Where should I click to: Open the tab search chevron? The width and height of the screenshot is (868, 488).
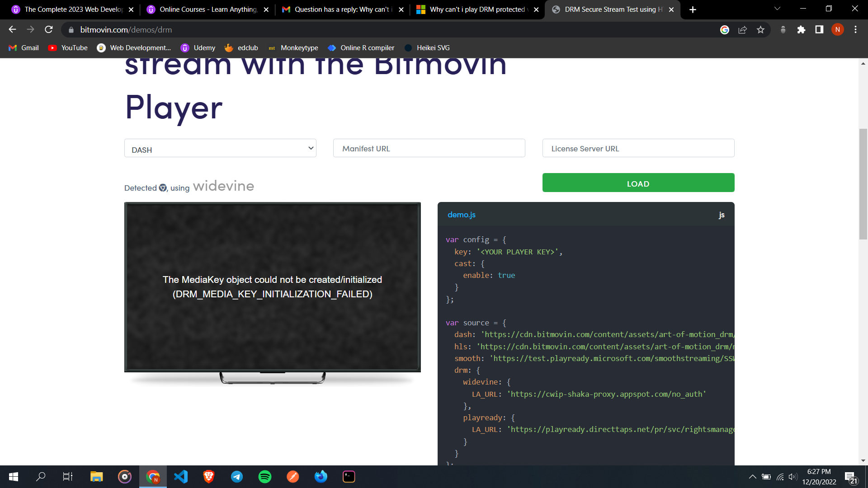tap(777, 9)
